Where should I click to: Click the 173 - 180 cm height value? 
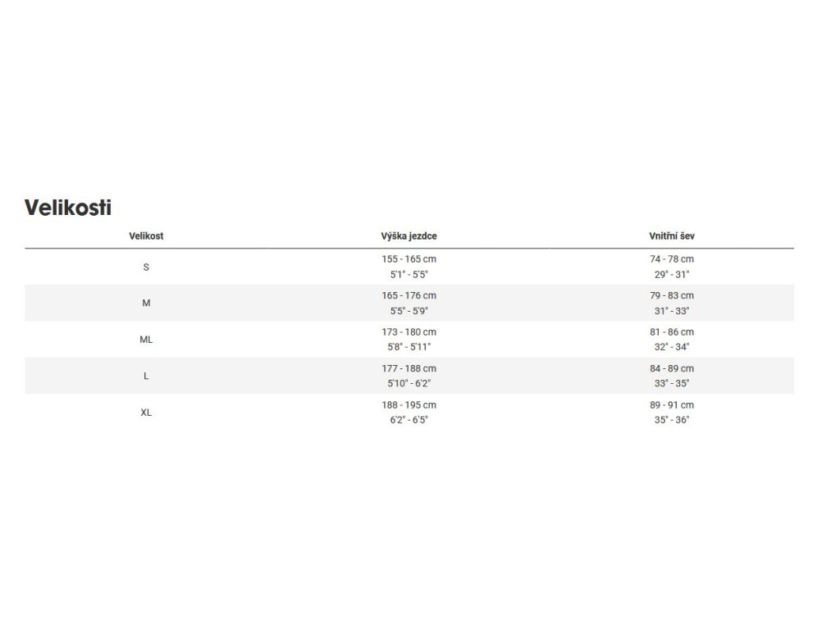tap(409, 332)
